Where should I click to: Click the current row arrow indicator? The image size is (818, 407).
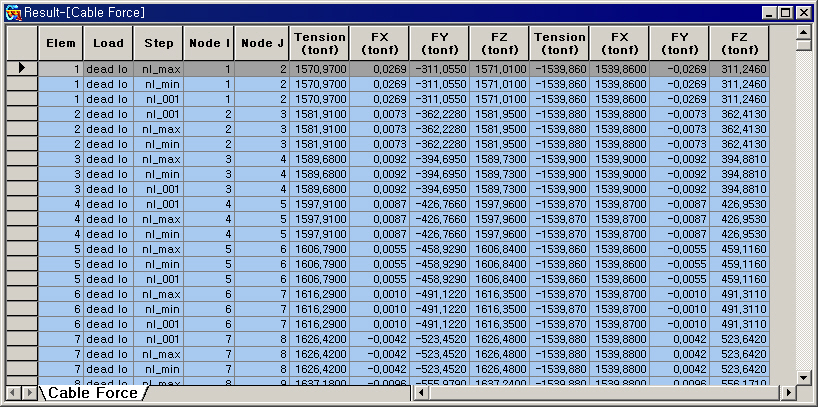(x=21, y=68)
